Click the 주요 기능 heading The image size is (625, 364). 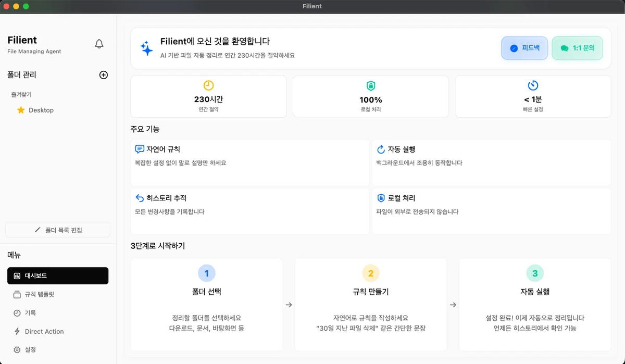pos(145,129)
